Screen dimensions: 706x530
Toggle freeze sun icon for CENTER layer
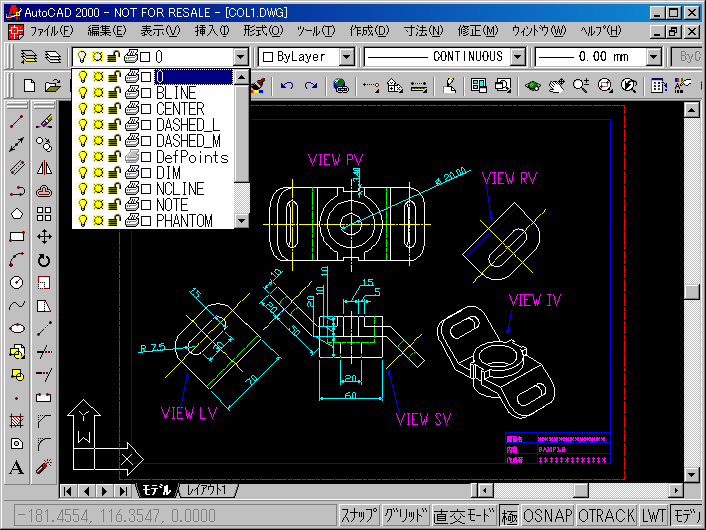pos(98,109)
